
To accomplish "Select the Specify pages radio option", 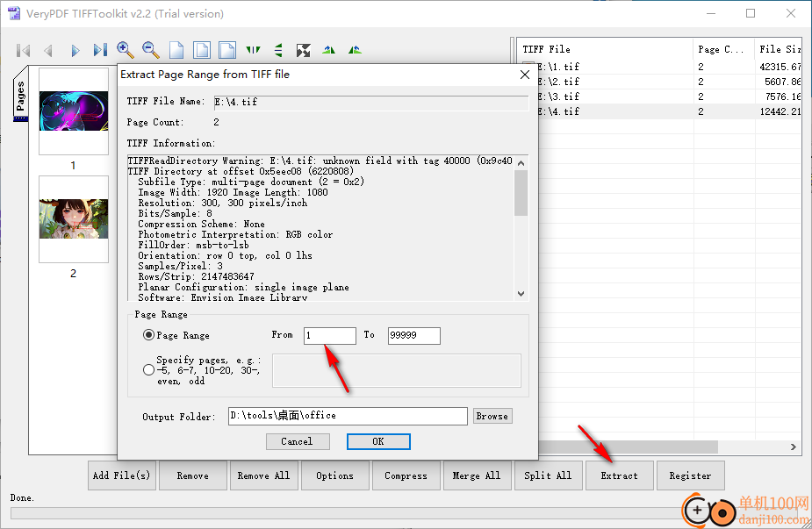I will click(x=148, y=370).
